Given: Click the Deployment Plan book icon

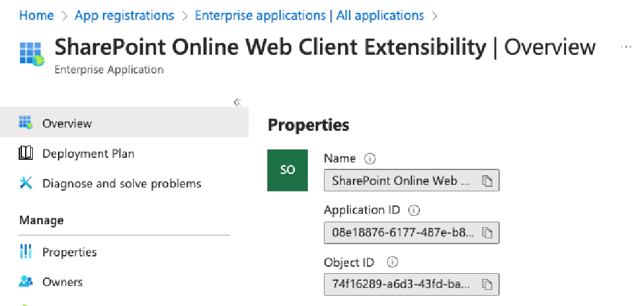Looking at the screenshot, I should click(26, 153).
